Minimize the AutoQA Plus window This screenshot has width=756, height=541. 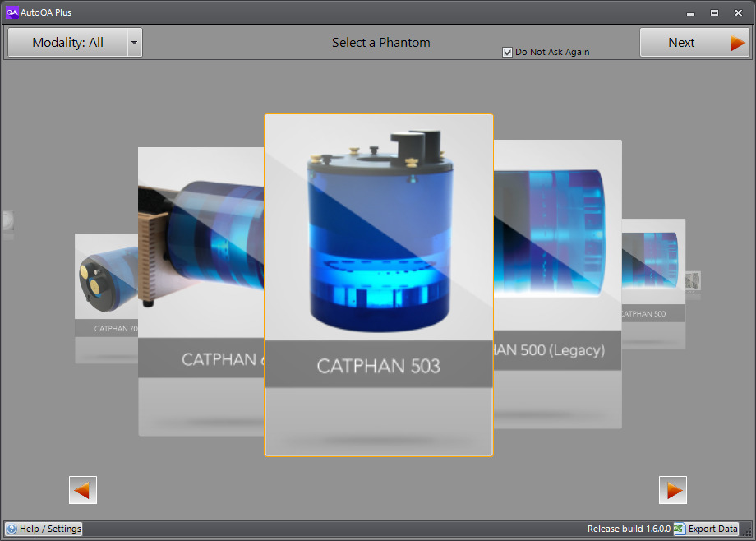click(x=692, y=12)
